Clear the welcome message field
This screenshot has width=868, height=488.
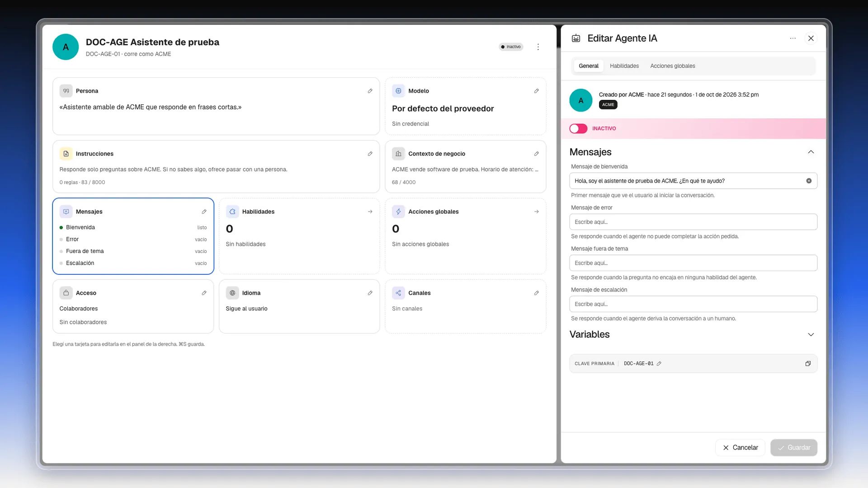click(x=809, y=181)
